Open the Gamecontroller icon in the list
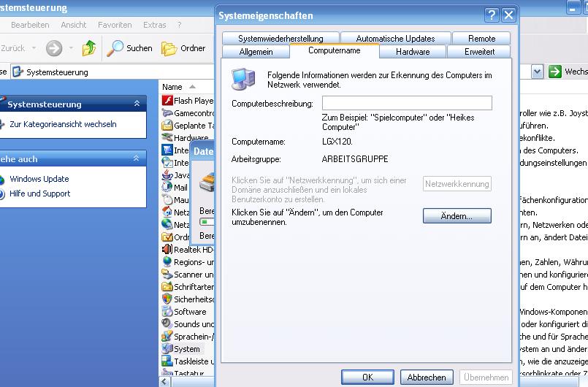 167,113
